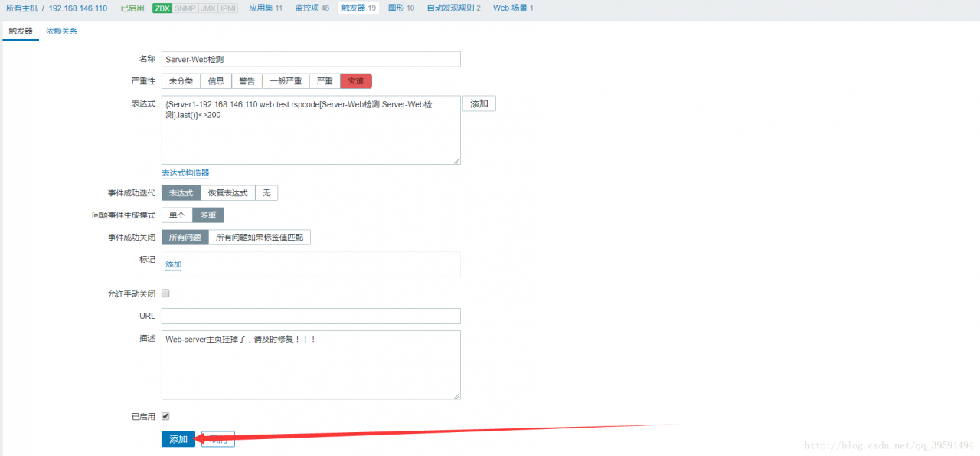
Task: Navigate to 图形 10 list
Action: coord(401,8)
